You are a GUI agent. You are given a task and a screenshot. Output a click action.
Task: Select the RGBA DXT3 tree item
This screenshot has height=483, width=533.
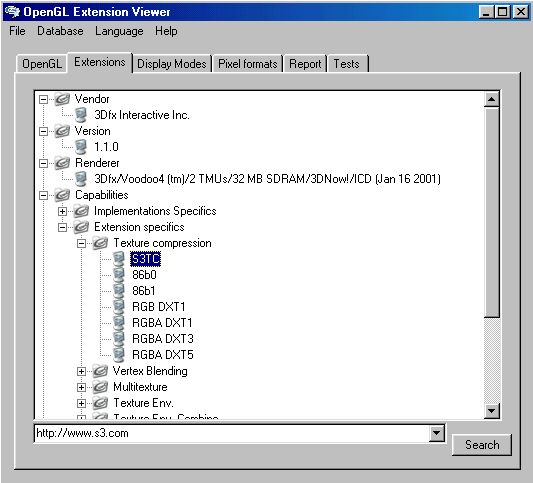tap(162, 339)
